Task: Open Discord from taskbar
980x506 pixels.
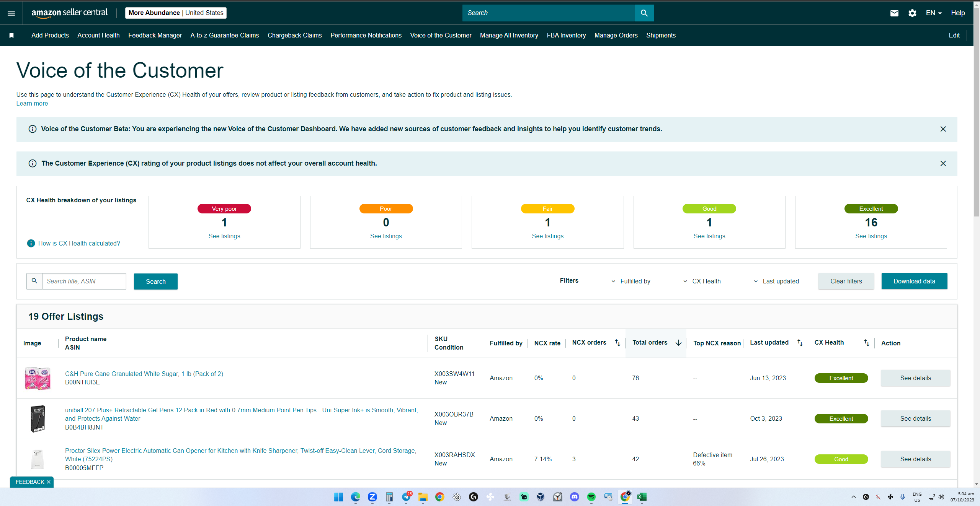Action: point(574,497)
